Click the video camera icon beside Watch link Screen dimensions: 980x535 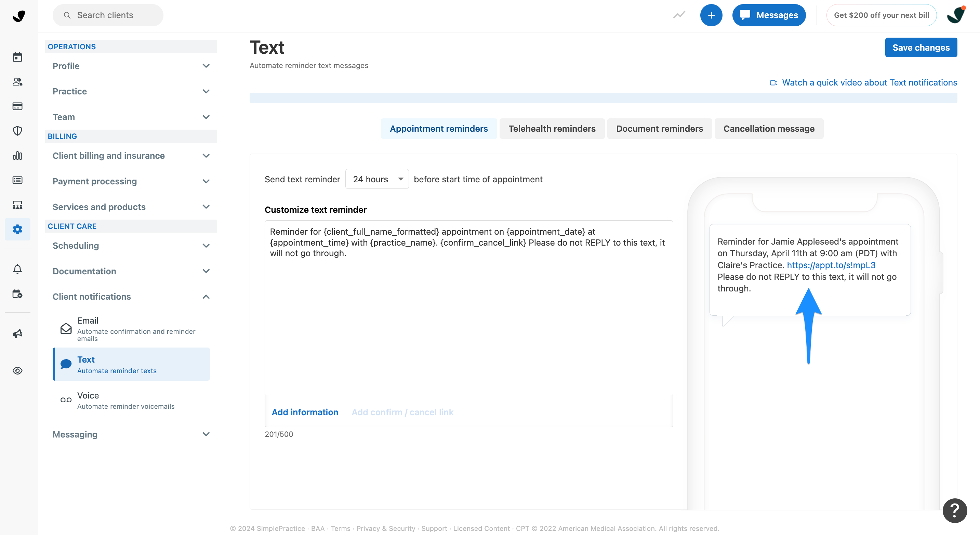[773, 82]
